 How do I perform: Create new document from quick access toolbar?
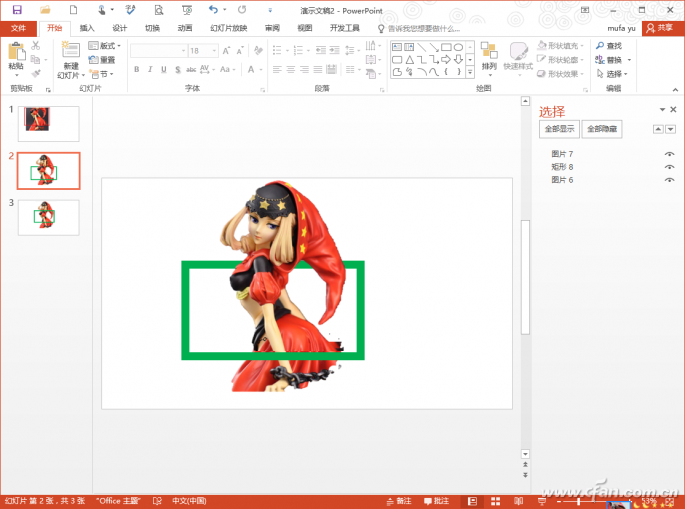pos(73,10)
